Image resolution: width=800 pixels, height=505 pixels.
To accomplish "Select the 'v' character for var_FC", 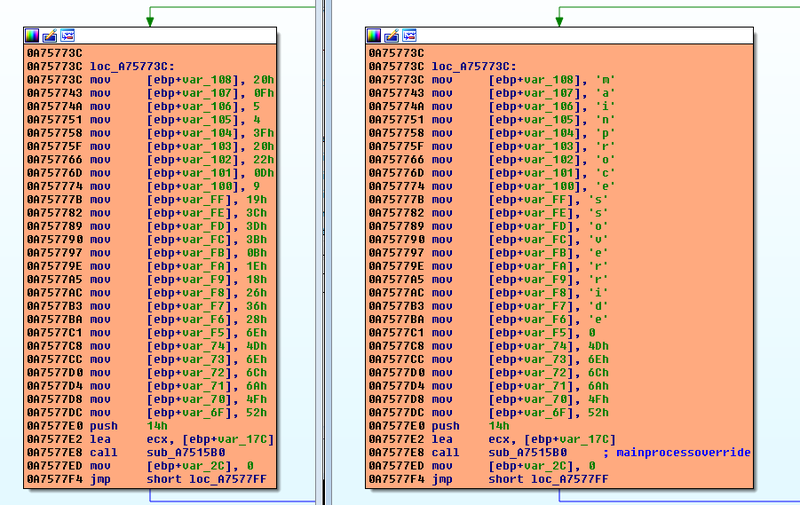I will (x=598, y=239).
